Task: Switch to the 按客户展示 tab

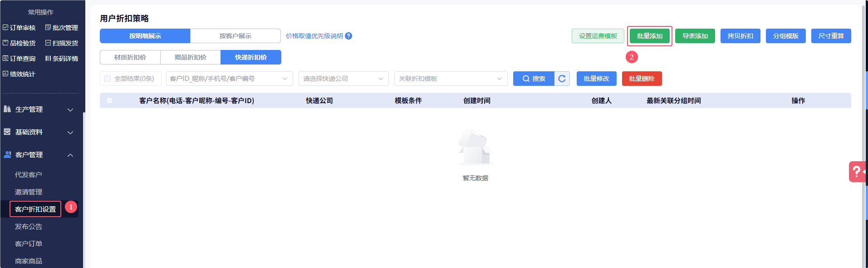Action: (235, 36)
